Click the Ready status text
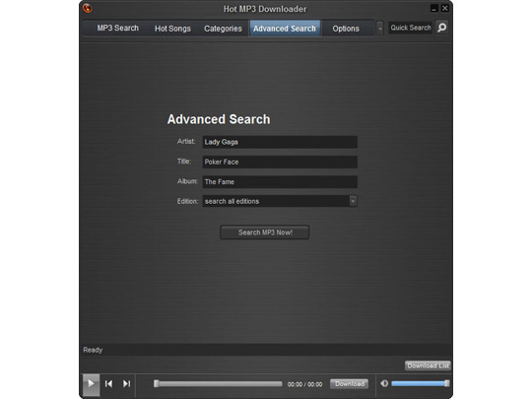 tap(93, 350)
